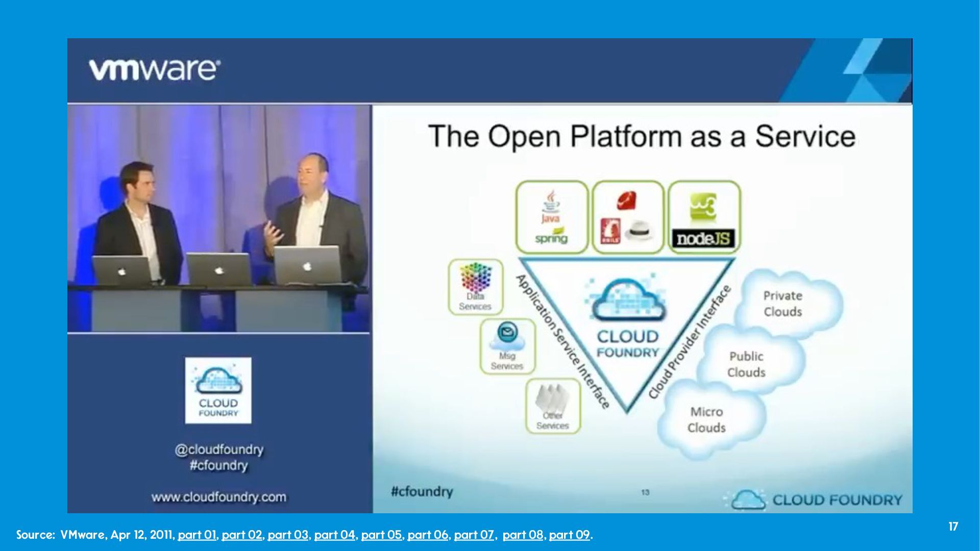Open the part 02 source link
The height and width of the screenshot is (551, 980).
242,535
